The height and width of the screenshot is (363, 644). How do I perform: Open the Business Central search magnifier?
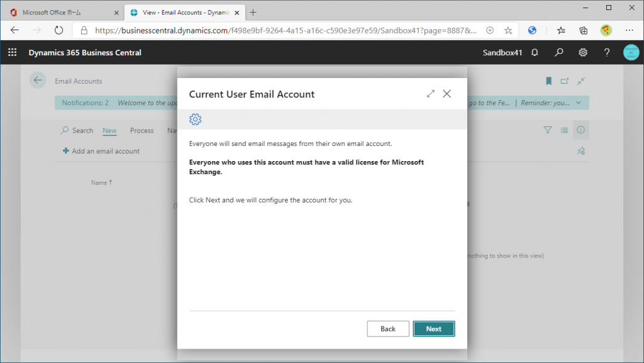coord(558,53)
